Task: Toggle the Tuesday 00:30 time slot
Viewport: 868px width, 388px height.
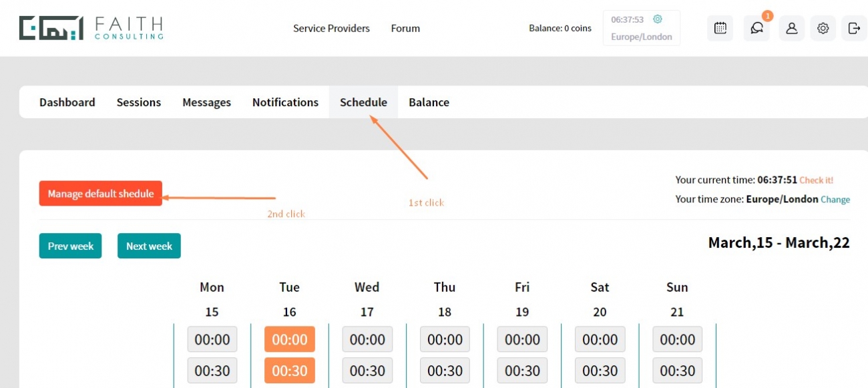Action: [x=290, y=371]
